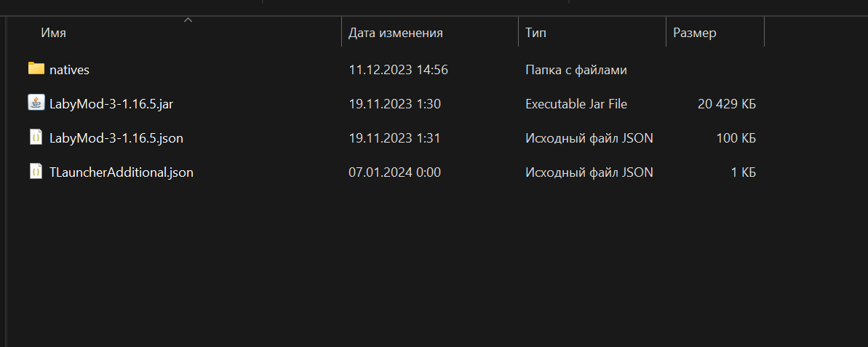868x347 pixels.
Task: Sort by Размер column header
Action: pos(695,33)
